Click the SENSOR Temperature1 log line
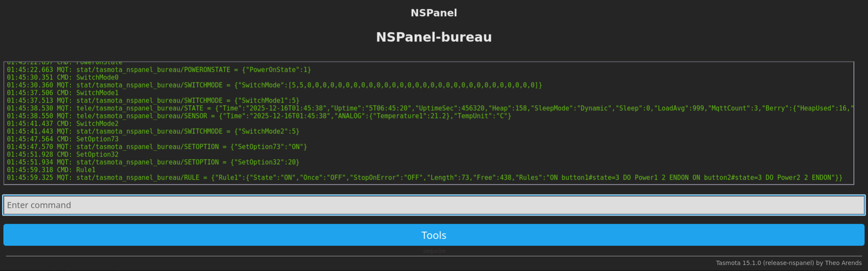This screenshot has width=868, height=271. 259,116
